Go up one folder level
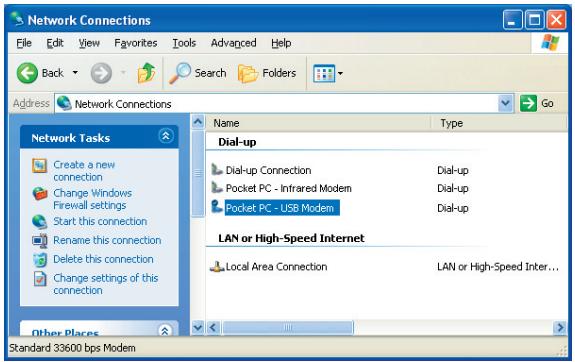Viewport: 575px width, 362px height. 147,73
